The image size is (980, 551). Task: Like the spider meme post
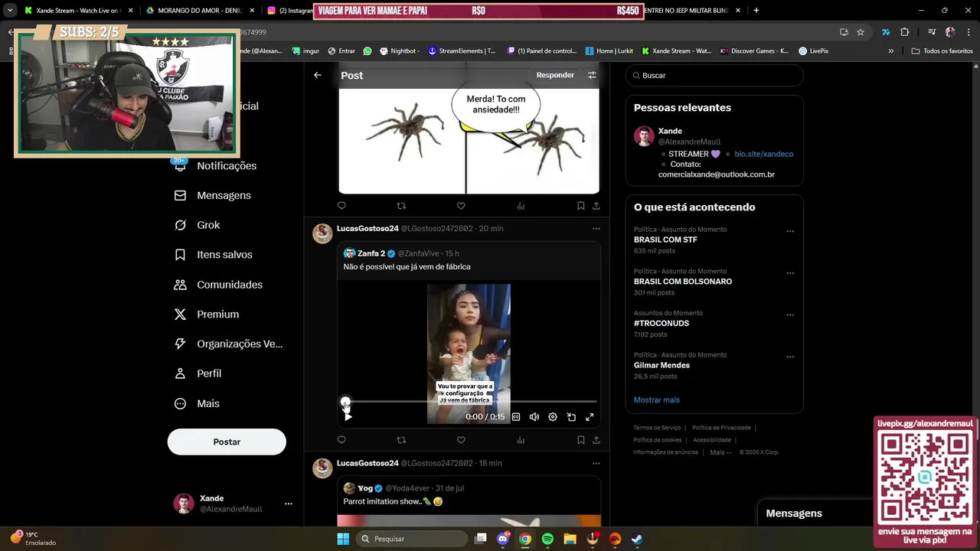(x=461, y=206)
